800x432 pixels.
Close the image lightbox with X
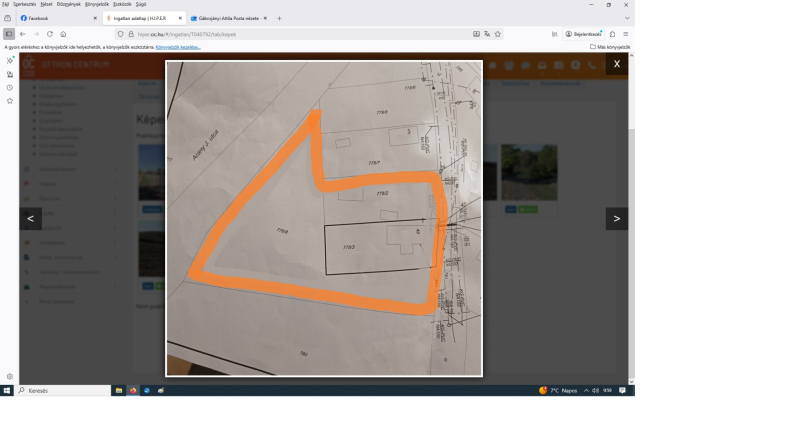click(616, 64)
